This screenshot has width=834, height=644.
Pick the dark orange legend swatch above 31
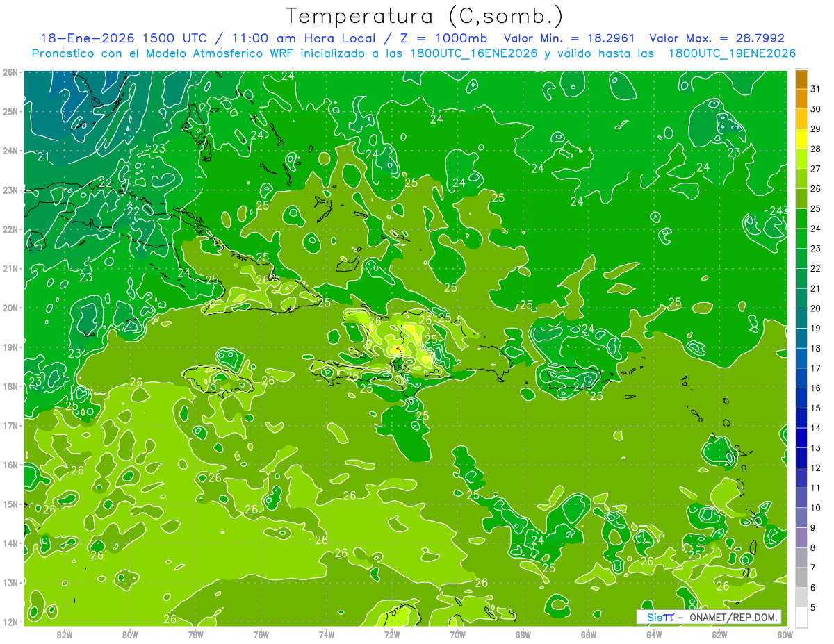click(801, 79)
